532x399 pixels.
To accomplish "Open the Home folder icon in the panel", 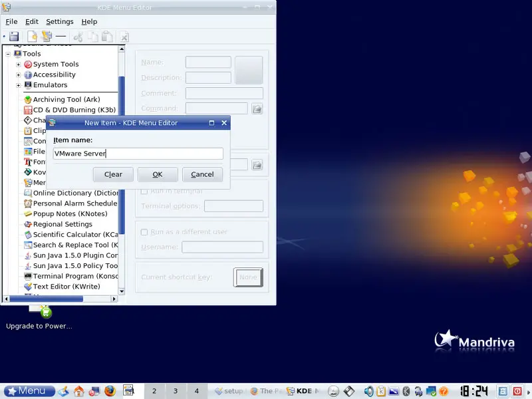I will (x=78, y=391).
